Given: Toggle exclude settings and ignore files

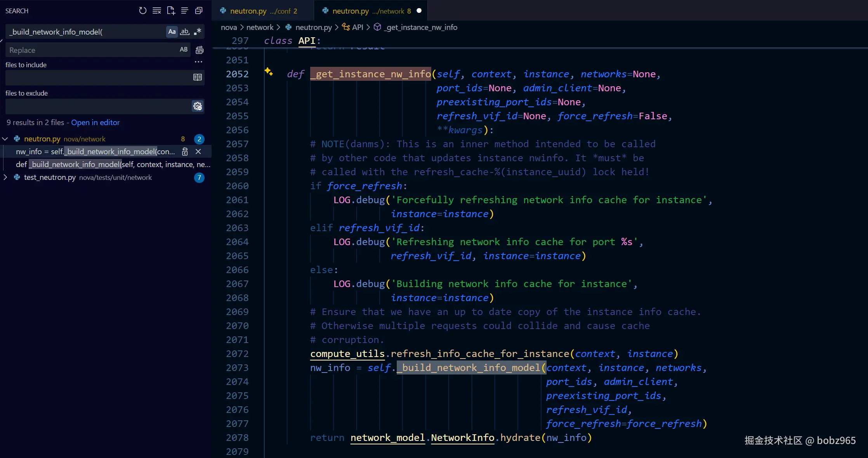Looking at the screenshot, I should (198, 106).
